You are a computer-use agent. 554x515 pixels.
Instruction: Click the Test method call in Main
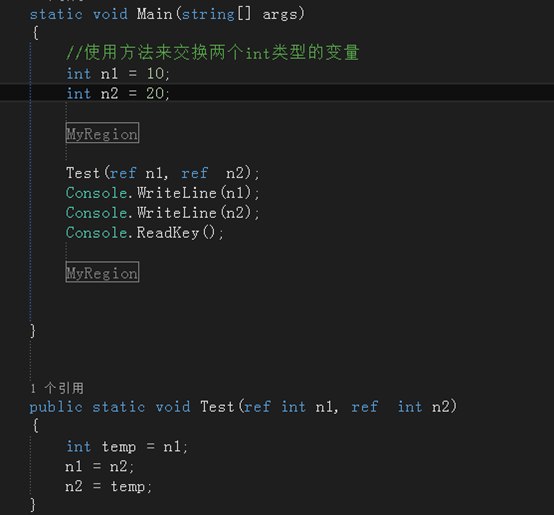83,173
